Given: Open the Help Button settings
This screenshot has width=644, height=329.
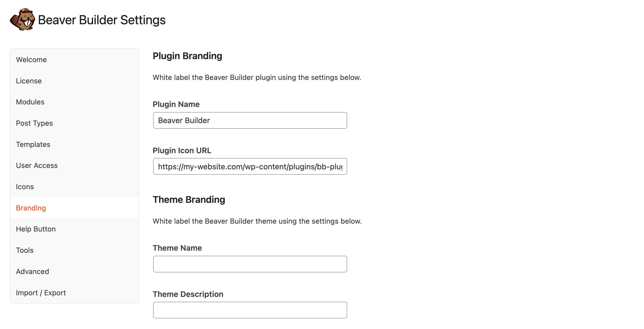Looking at the screenshot, I should coord(36,229).
